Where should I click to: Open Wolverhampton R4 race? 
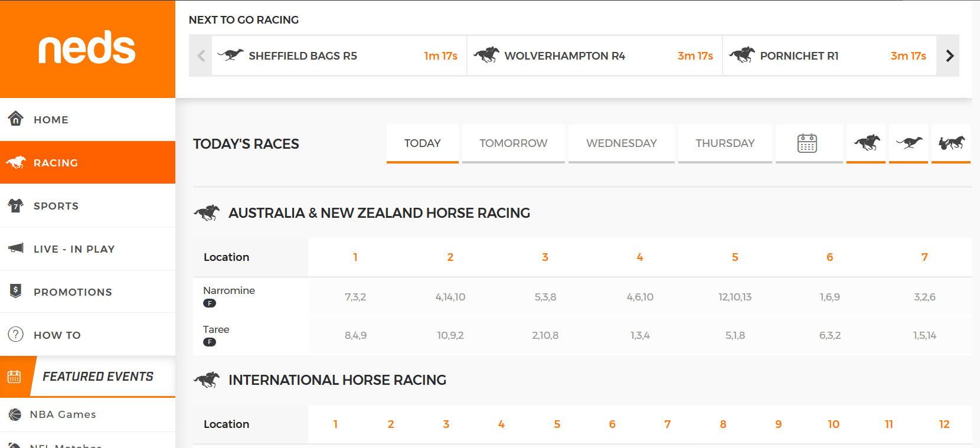tap(594, 55)
